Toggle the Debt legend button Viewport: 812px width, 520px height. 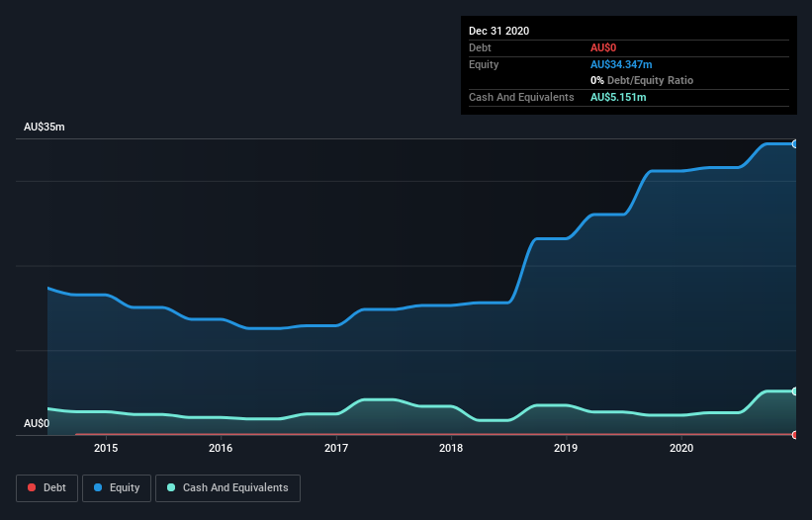click(46, 488)
